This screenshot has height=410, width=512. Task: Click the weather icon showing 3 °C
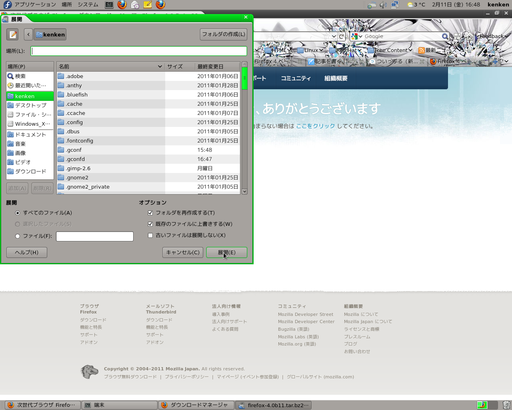coord(410,5)
